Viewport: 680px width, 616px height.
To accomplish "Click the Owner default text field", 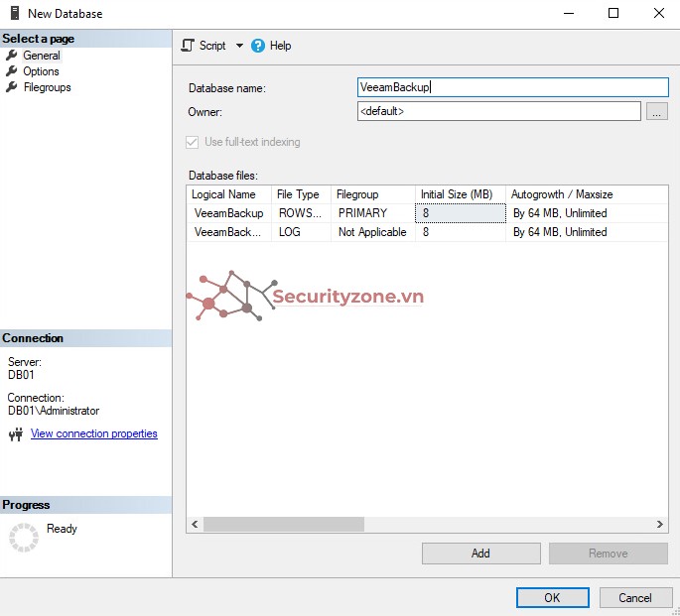I will [x=498, y=111].
